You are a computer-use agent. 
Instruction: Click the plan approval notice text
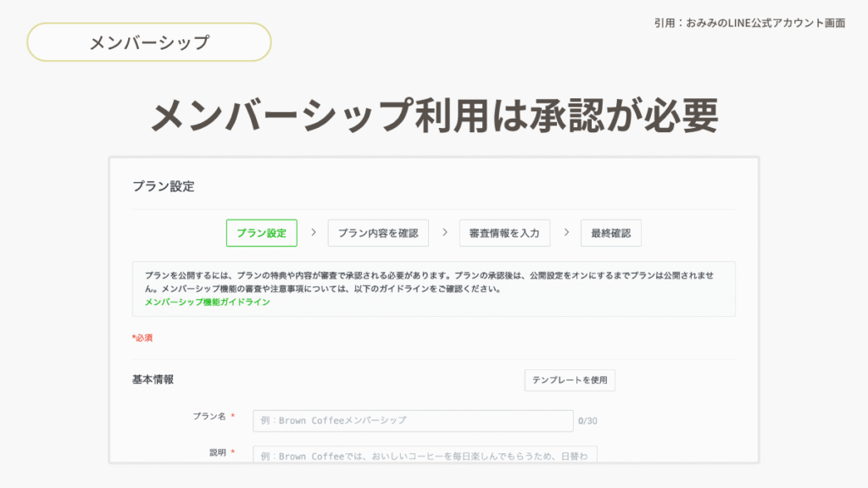click(433, 282)
